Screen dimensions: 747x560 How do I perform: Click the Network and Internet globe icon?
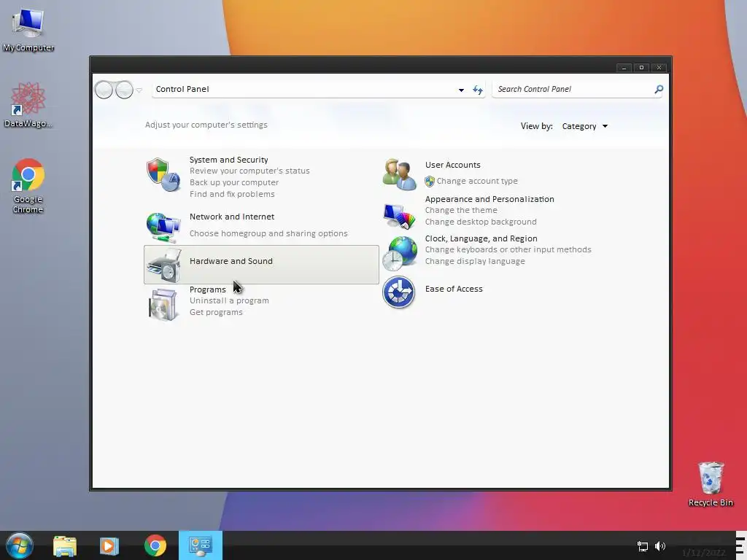coord(163,227)
